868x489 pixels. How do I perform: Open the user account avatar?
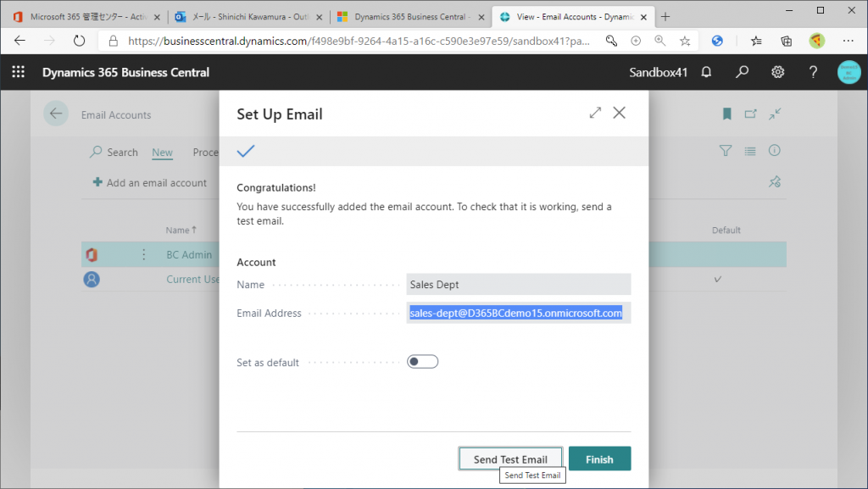tap(849, 73)
